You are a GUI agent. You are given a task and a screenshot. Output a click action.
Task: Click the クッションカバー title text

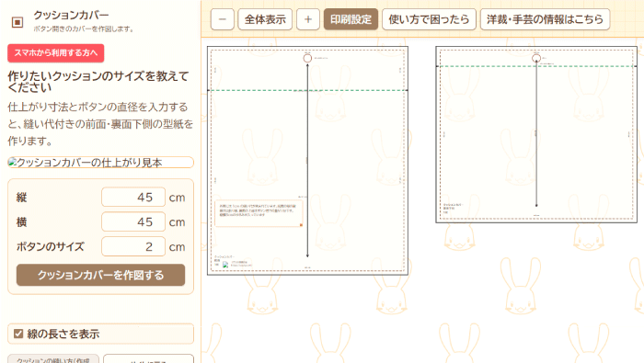(71, 16)
